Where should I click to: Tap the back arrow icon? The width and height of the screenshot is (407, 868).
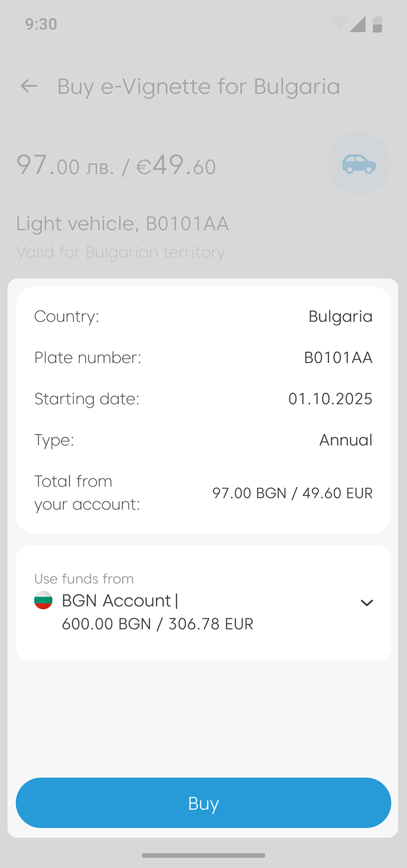[x=29, y=86]
